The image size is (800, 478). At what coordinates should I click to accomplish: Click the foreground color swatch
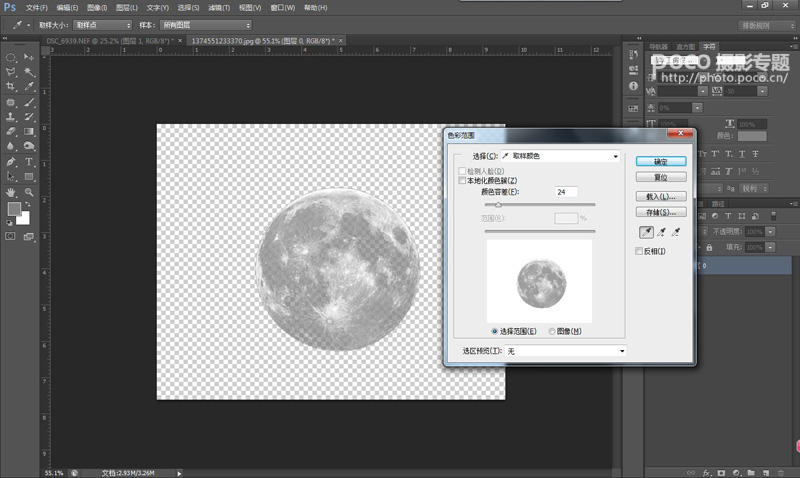[13, 208]
